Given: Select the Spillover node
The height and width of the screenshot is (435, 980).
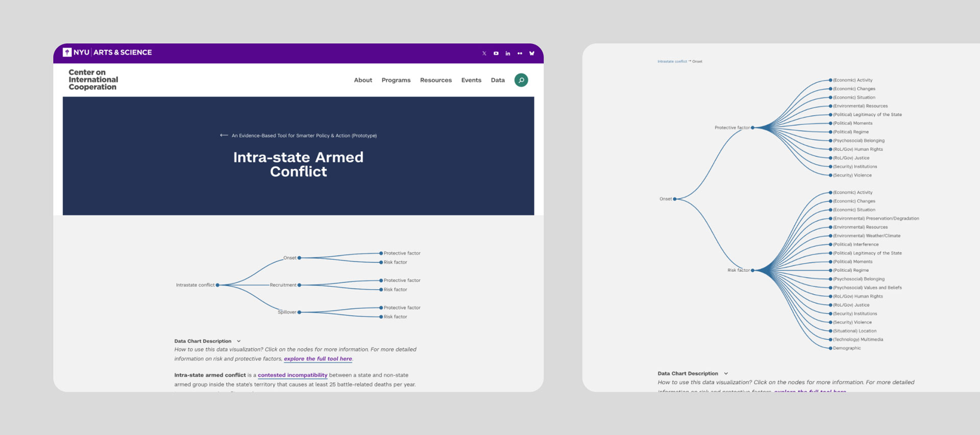Looking at the screenshot, I should click(x=299, y=312).
